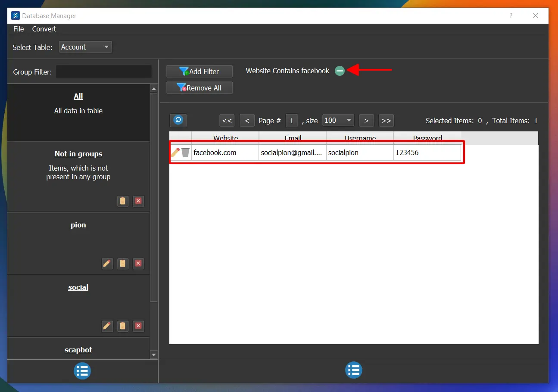Click the group list scrollbar down arrow
558x392 pixels.
click(154, 355)
